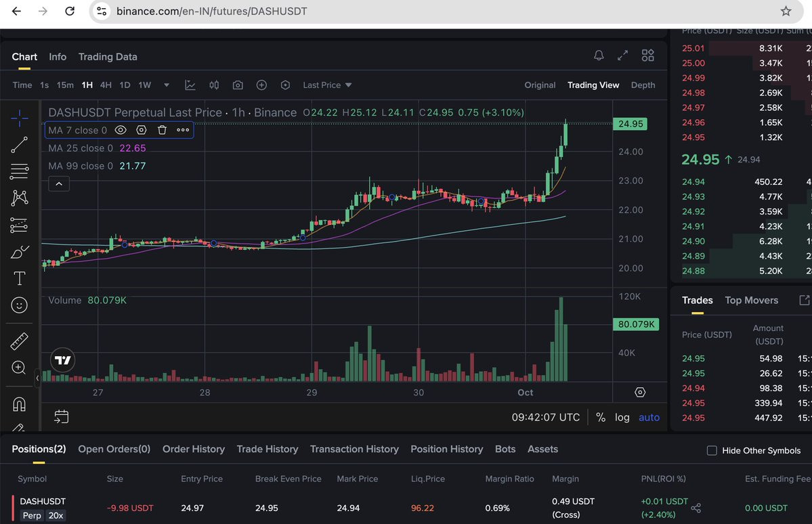Viewport: 812px width, 524px height.
Task: Change candlestick chart style icon
Action: (x=214, y=85)
